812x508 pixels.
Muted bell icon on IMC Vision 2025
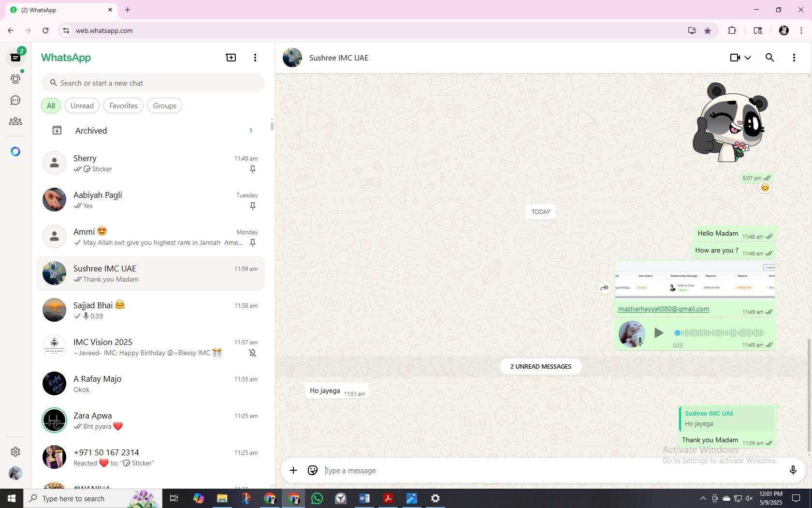252,353
